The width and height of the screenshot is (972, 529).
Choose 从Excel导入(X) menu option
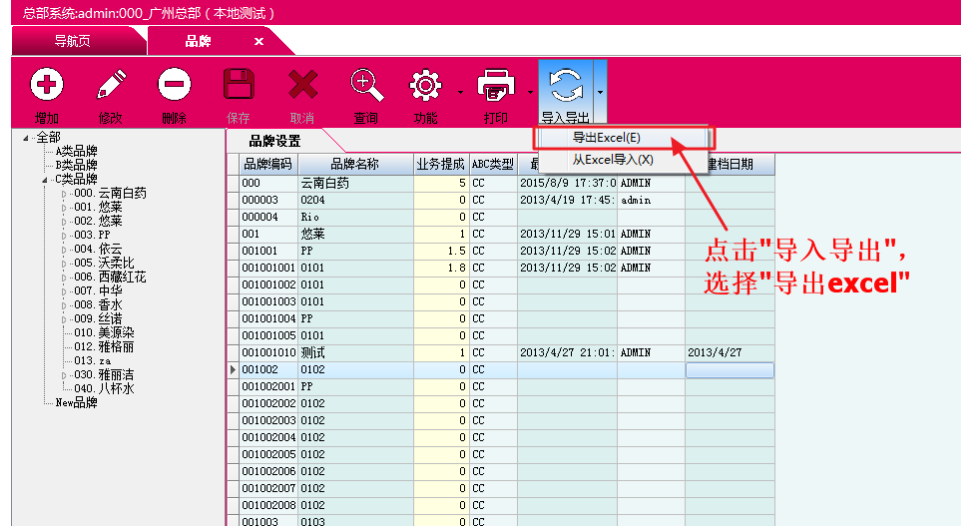tap(612, 159)
